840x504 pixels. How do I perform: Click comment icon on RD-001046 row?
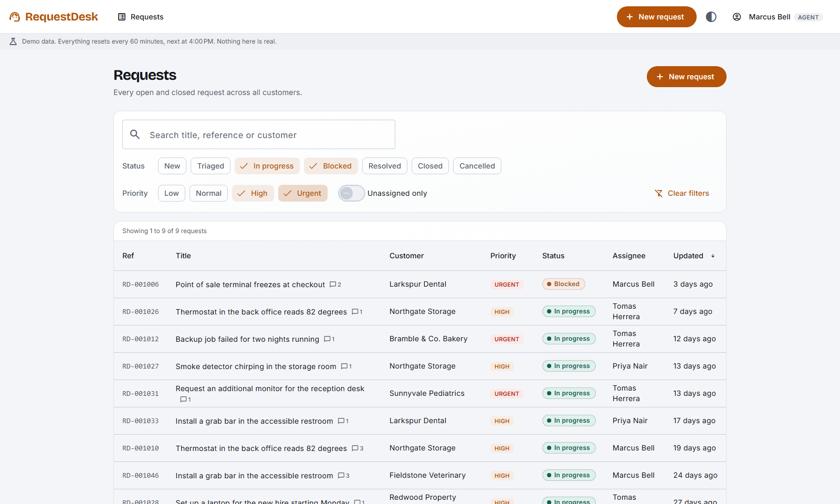pyautogui.click(x=341, y=476)
